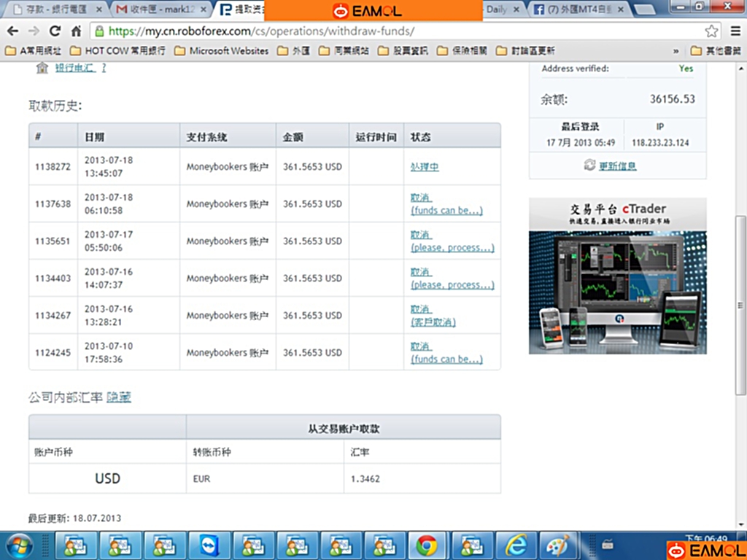
Task: Open the Chrome menu hamburger icon
Action: pyautogui.click(x=733, y=31)
